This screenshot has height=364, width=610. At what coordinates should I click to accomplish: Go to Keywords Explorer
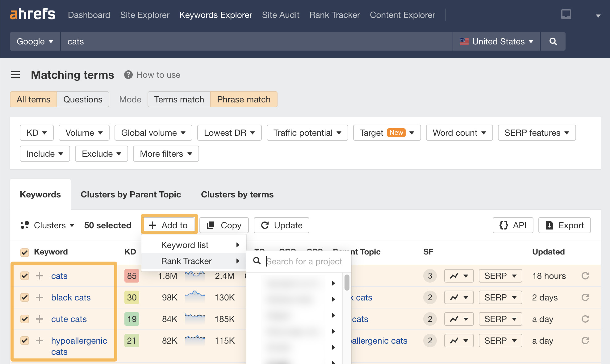215,15
